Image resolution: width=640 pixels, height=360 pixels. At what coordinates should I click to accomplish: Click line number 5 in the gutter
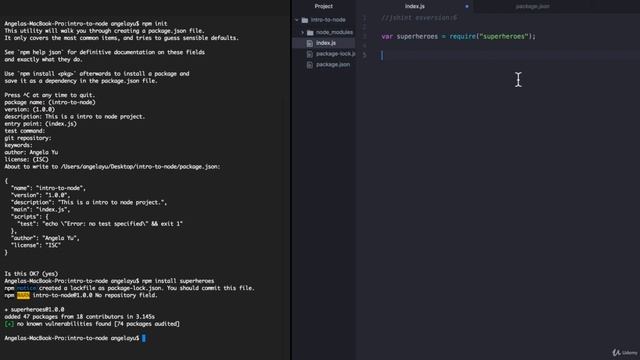pos(364,55)
